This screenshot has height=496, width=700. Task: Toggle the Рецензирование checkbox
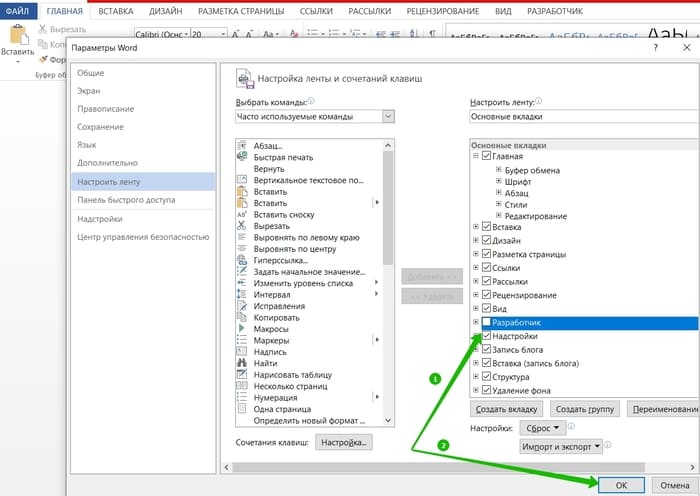pyautogui.click(x=487, y=295)
